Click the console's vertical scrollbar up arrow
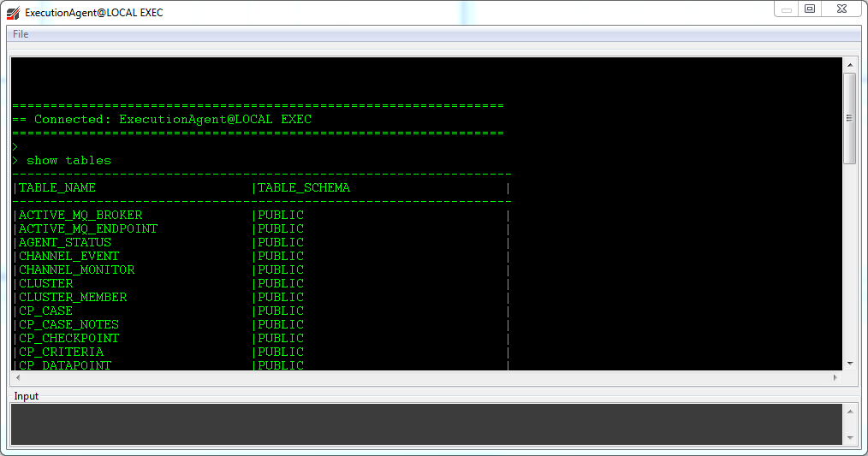The width and height of the screenshot is (868, 456). (x=849, y=64)
